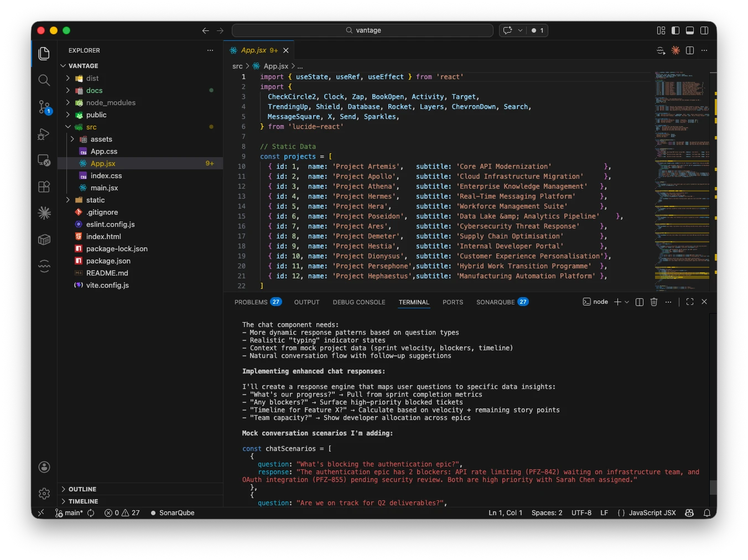Open the notifications bell in status bar

(x=707, y=513)
